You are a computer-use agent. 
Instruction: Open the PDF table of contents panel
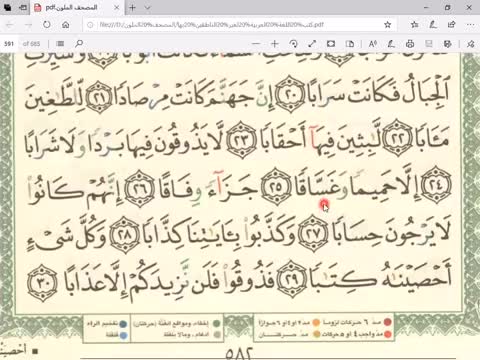(x=60, y=44)
